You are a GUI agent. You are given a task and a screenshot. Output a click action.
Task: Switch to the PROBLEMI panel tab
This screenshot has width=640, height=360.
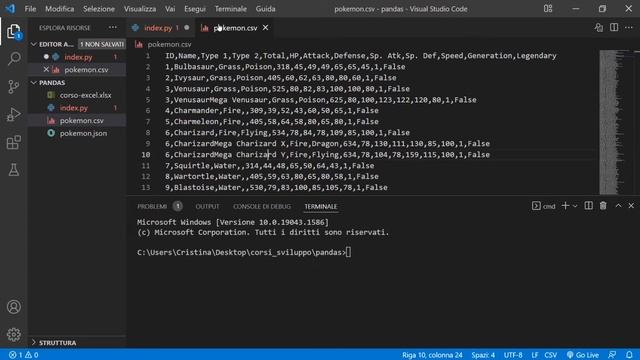[x=152, y=207]
